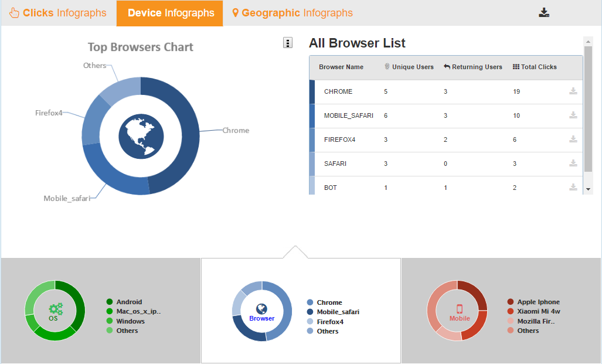The image size is (602, 364).
Task: Click Firefox4 legend entry in Browser panel
Action: [x=325, y=322]
